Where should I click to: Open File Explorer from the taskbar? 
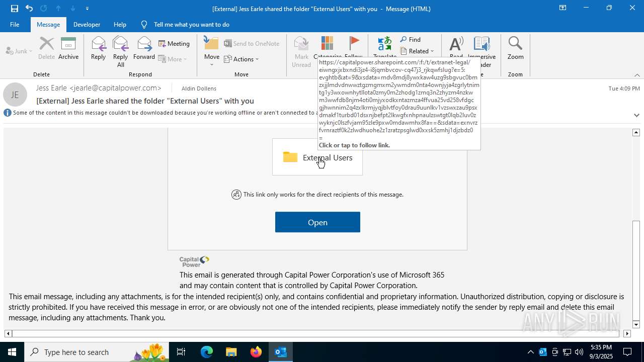click(x=231, y=352)
